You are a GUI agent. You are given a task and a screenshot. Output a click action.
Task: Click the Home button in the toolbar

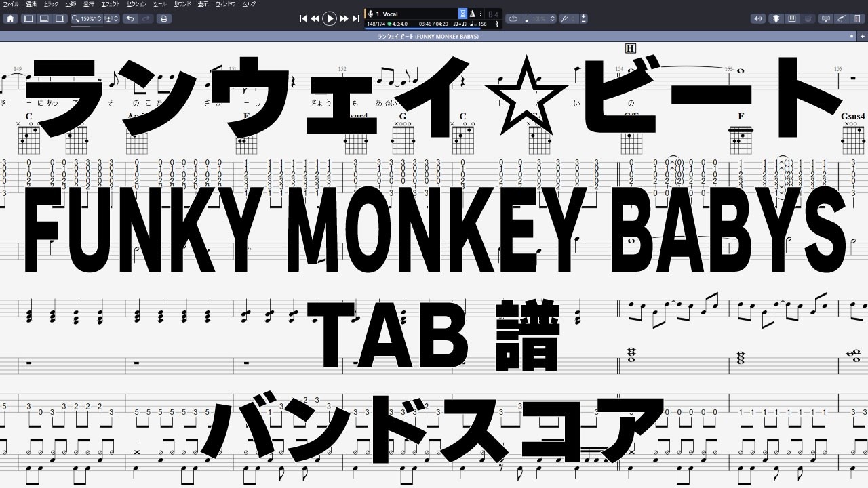pyautogui.click(x=10, y=18)
